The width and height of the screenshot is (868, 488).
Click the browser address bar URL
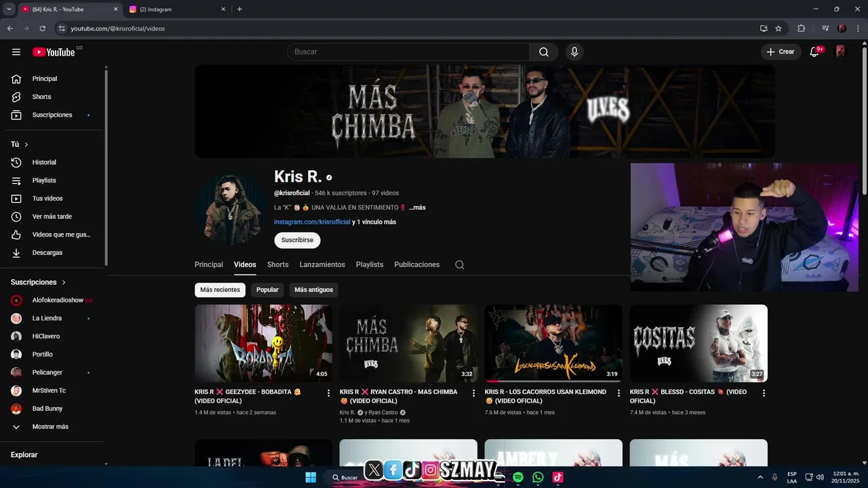pyautogui.click(x=118, y=28)
